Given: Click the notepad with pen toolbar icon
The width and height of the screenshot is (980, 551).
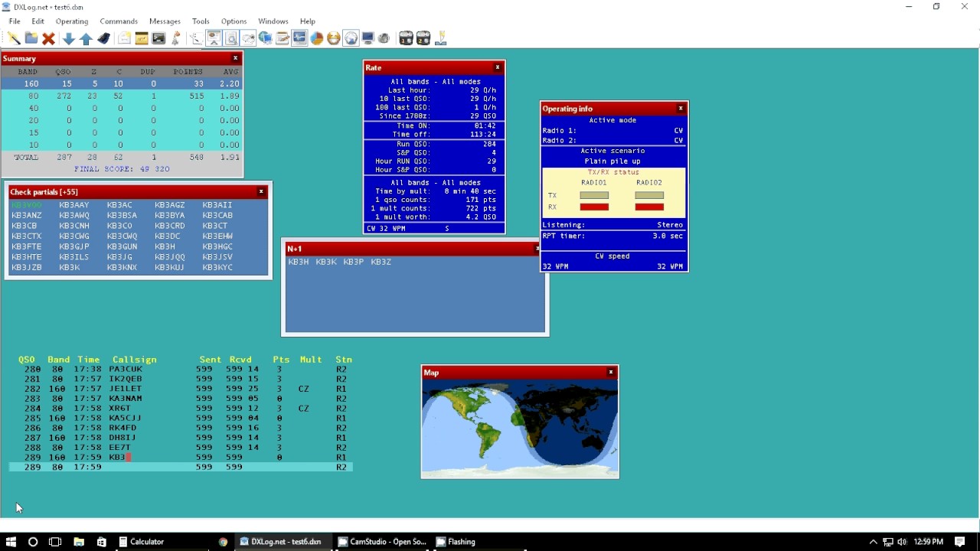Looking at the screenshot, I should [282, 38].
